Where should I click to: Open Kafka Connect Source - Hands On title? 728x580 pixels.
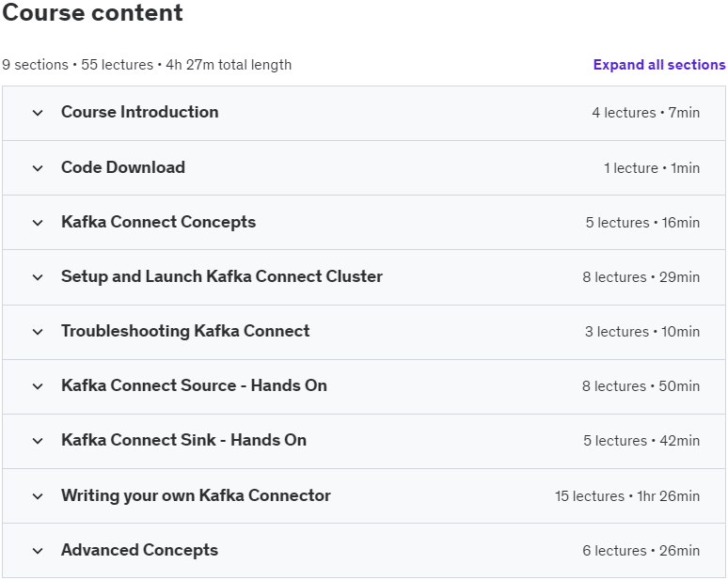click(194, 385)
